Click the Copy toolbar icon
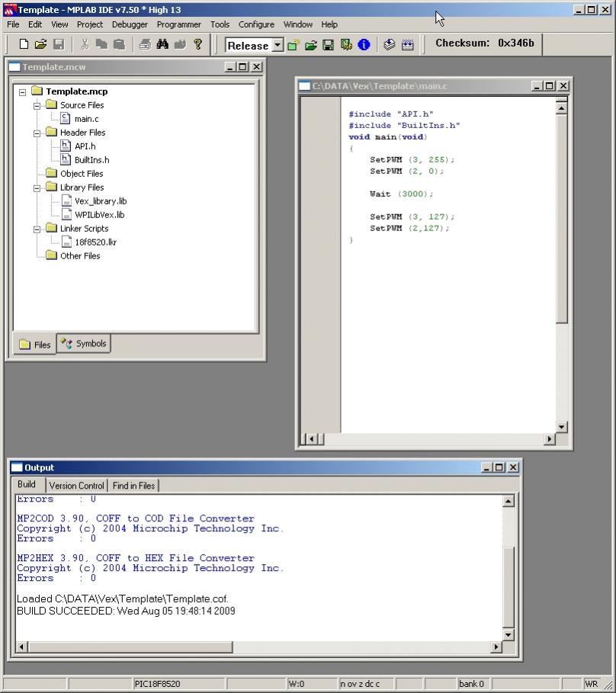 101,43
